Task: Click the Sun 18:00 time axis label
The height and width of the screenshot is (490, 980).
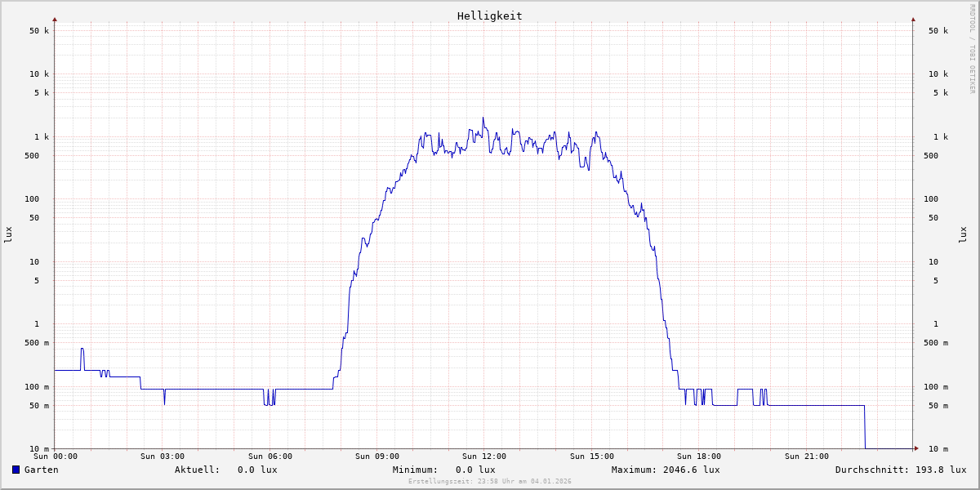Action: (699, 457)
